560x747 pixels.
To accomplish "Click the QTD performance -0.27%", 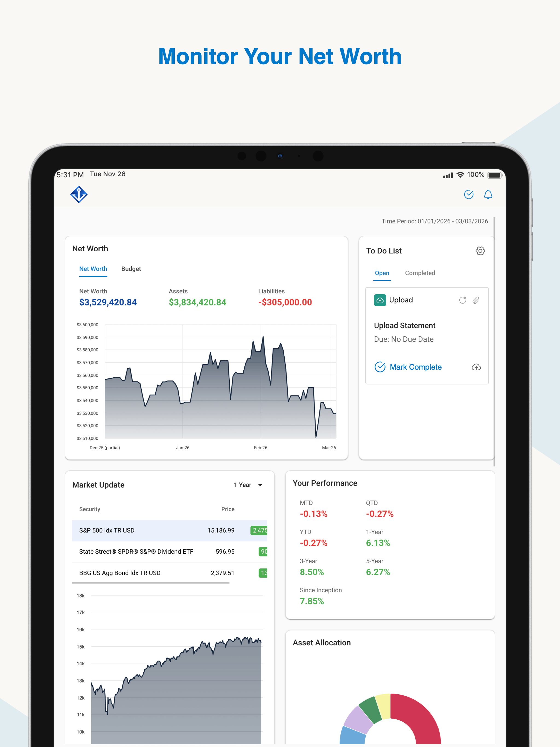I will pos(380,514).
